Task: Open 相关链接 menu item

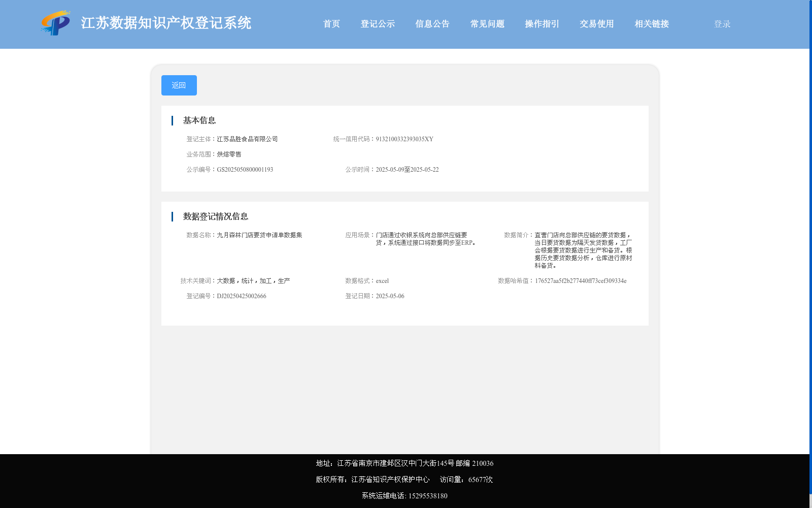Action: tap(652, 24)
